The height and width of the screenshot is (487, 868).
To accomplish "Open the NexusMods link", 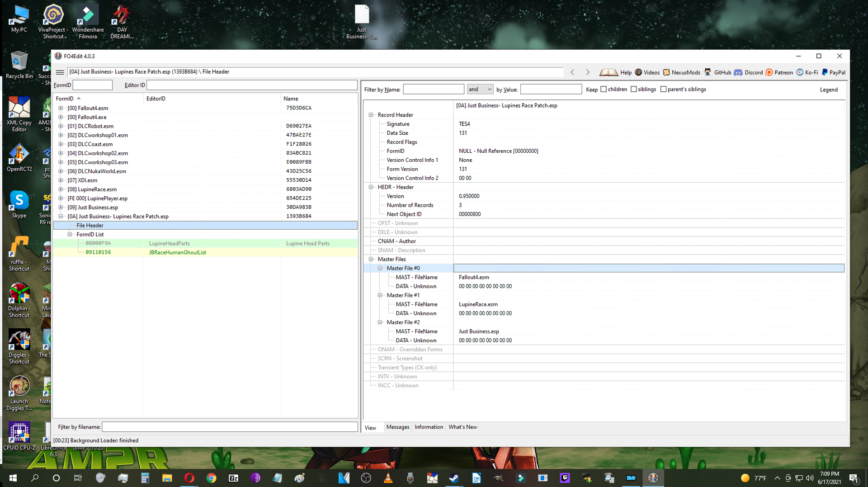I will pos(681,72).
